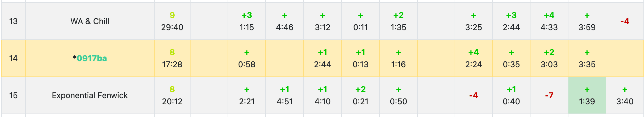Viewport: 644px width, 117px height.
Task: Click rank number 14 cell
Action: [x=13, y=58]
